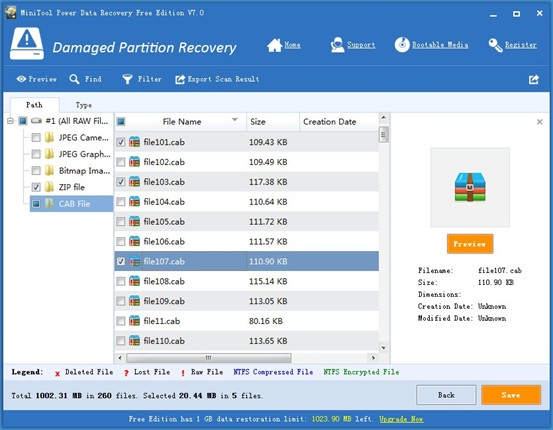Click the orange Preview button
Viewport: 553px width, 430px height.
click(470, 244)
